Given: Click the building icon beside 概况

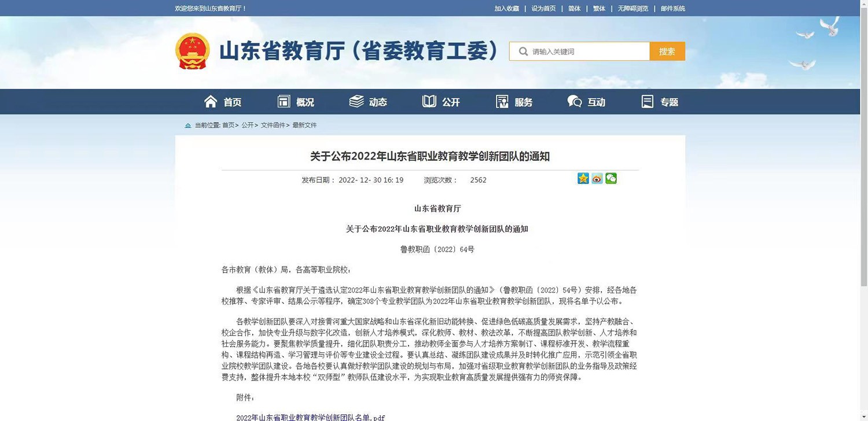Looking at the screenshot, I should [284, 102].
